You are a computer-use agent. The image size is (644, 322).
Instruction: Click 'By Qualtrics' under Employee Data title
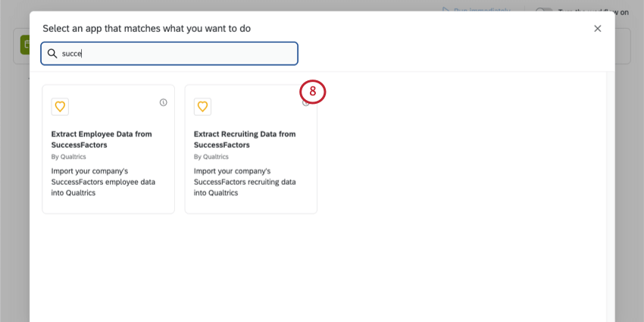[69, 157]
